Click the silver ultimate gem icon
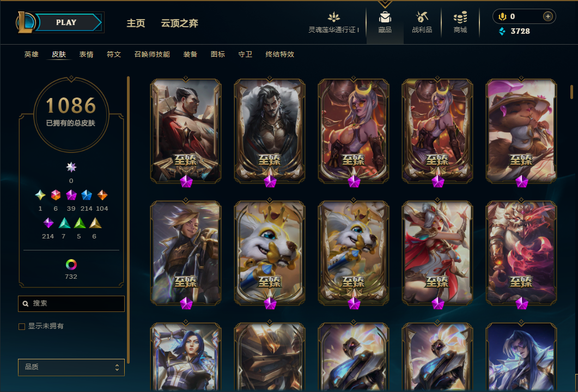 point(71,167)
